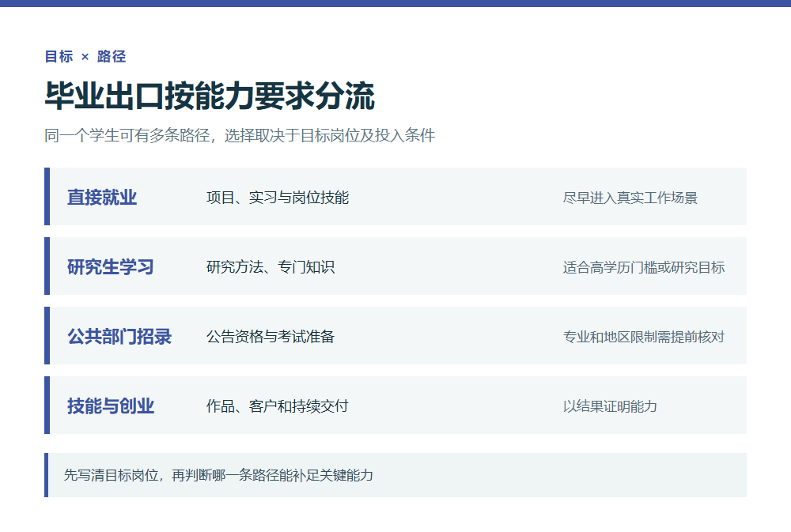This screenshot has width=791, height=532.
Task: Click the footer '先写清目标岗位，再判断哪一条路径能补足关键能力'
Action: pyautogui.click(x=218, y=475)
